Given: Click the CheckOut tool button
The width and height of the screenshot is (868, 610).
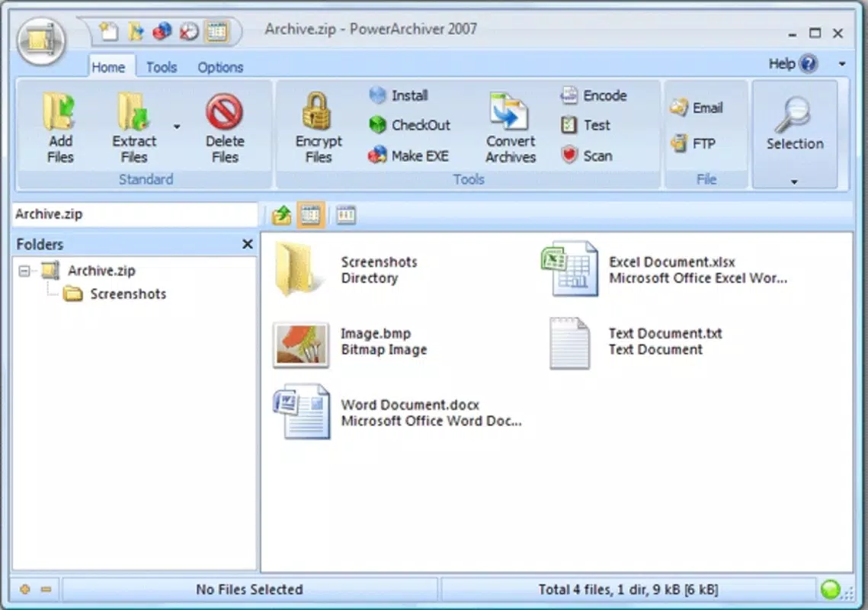Looking at the screenshot, I should coord(410,125).
